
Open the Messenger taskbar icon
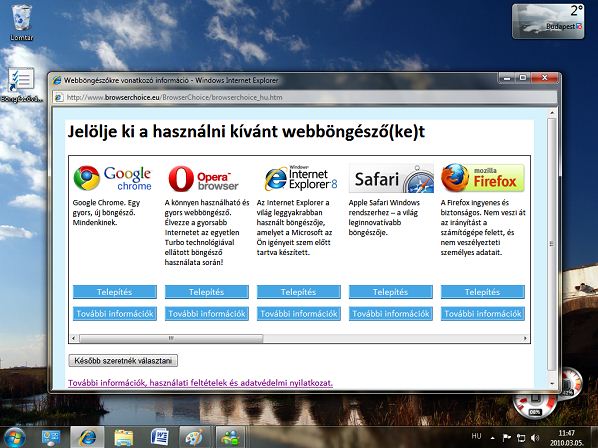[230, 437]
